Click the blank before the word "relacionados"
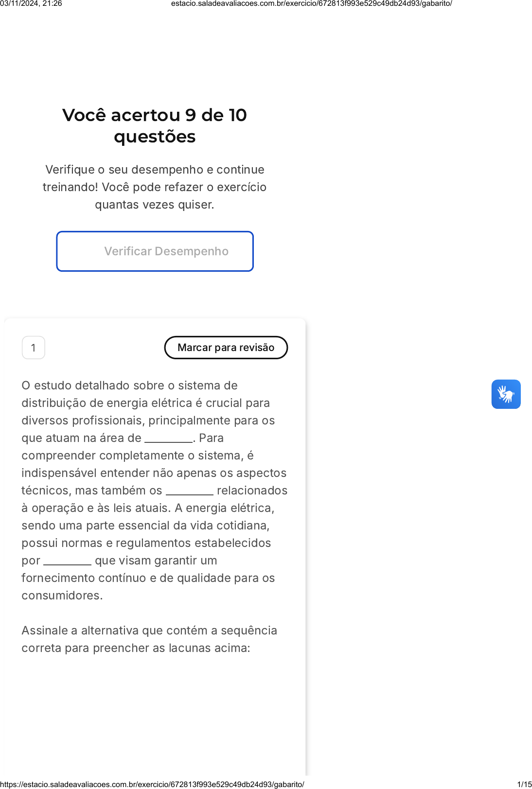This screenshot has width=532, height=789. [189, 491]
